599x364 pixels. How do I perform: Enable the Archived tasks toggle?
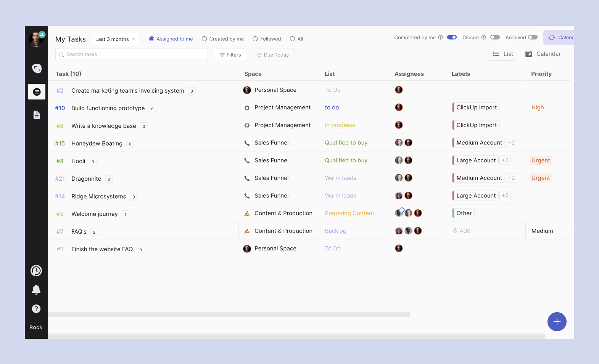[533, 37]
